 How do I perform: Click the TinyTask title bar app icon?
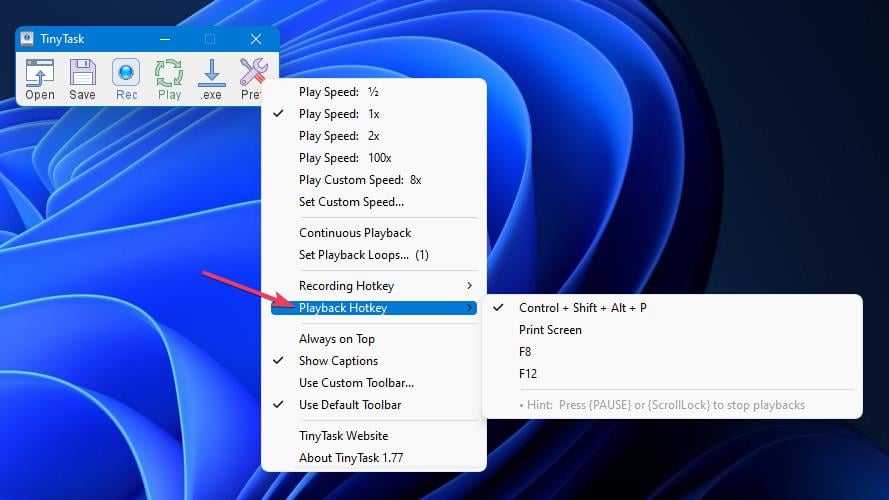27,39
